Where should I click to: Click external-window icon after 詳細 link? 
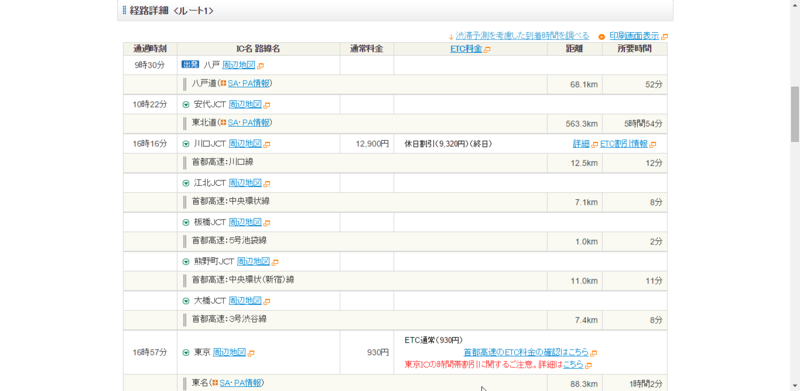pyautogui.click(x=594, y=145)
